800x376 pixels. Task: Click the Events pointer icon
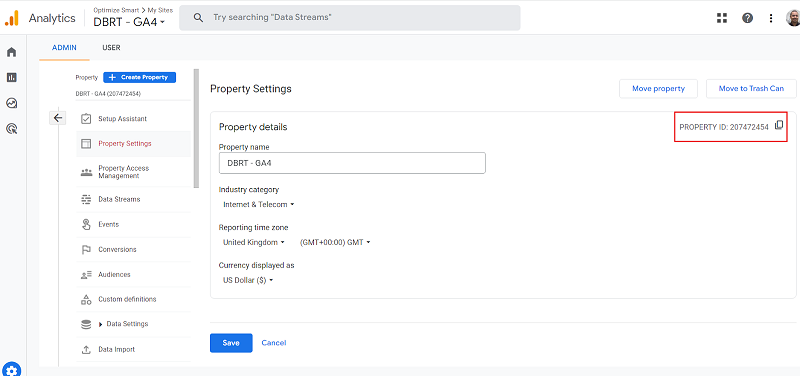(86, 224)
